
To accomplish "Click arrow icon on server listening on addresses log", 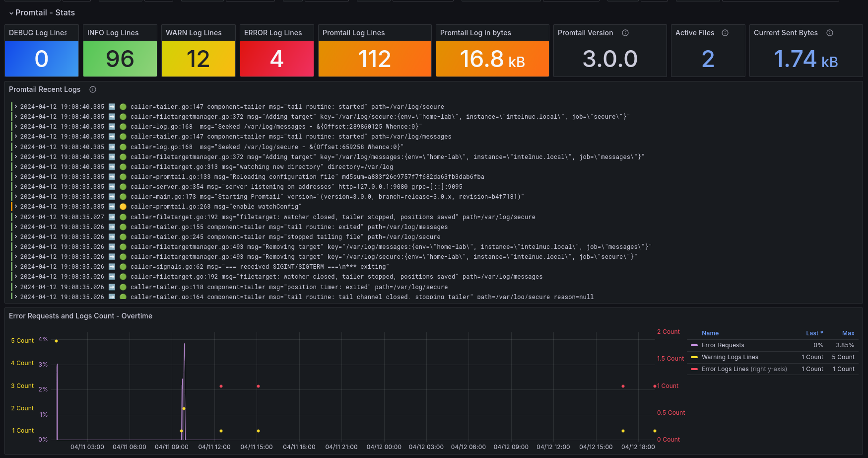I will coord(112,187).
